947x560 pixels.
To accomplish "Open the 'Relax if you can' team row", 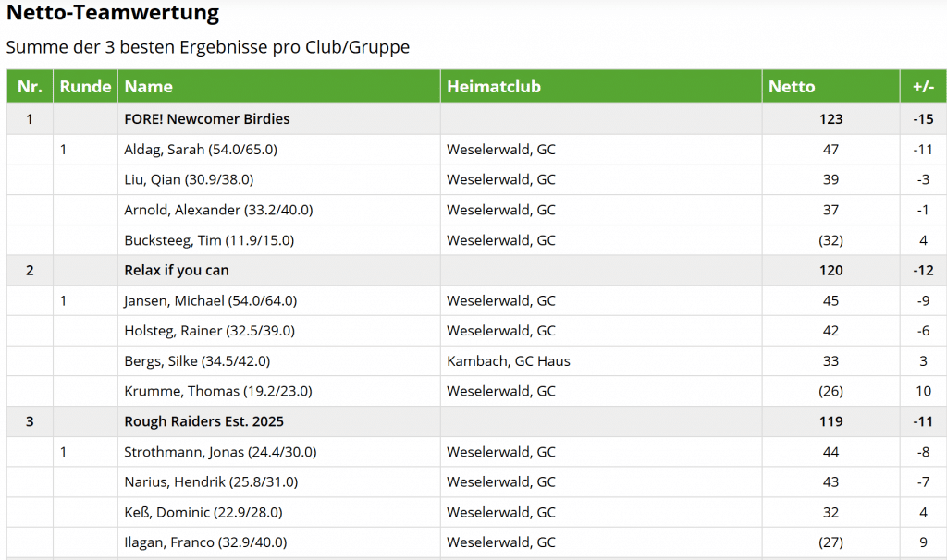I will (x=177, y=271).
